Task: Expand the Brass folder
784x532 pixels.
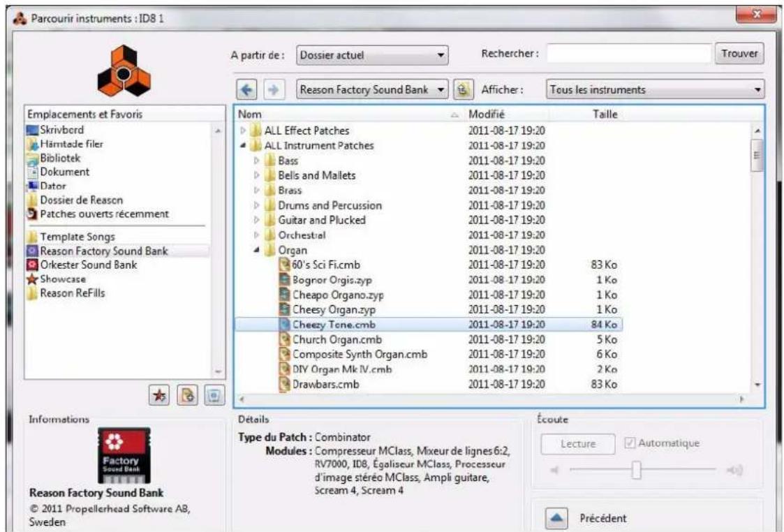Action: [256, 191]
